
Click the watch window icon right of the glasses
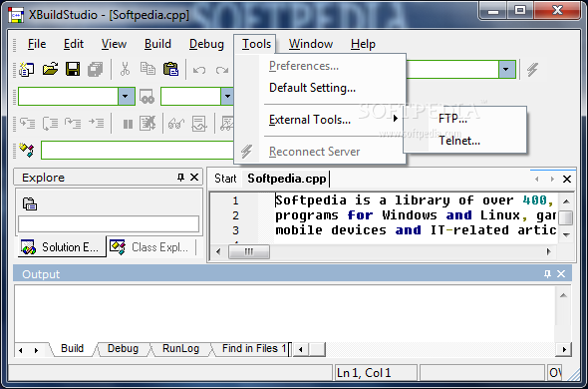pyautogui.click(x=199, y=124)
